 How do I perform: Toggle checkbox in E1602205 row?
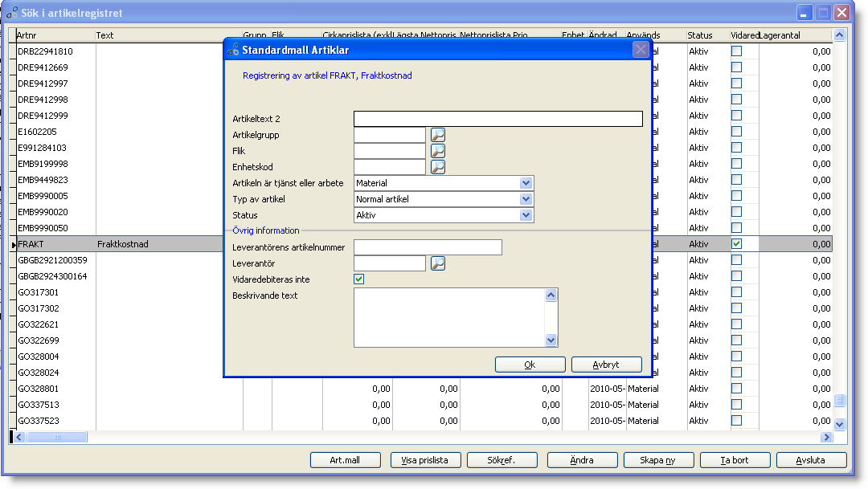pyautogui.click(x=736, y=131)
